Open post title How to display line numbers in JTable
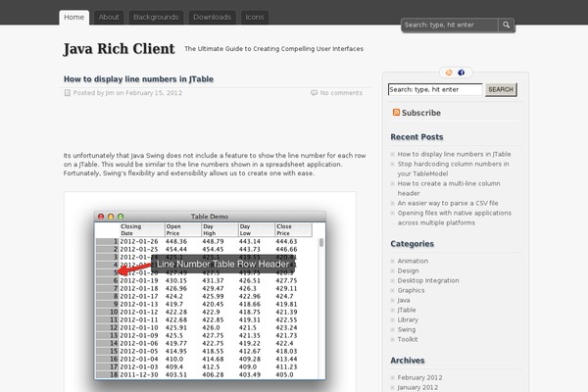The image size is (588, 392). click(138, 79)
